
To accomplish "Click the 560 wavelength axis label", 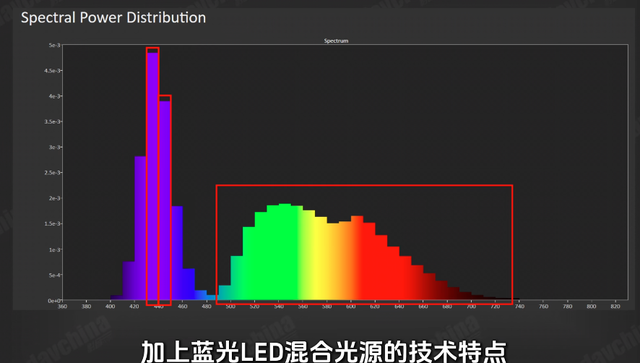I will [303, 306].
